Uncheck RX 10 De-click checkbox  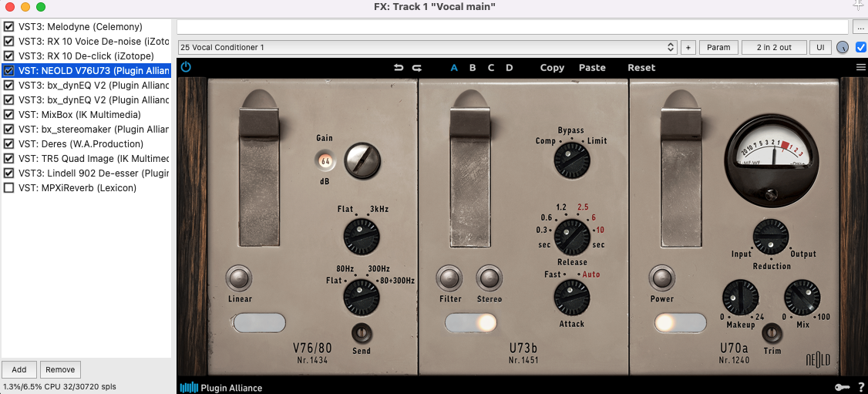pyautogui.click(x=8, y=56)
